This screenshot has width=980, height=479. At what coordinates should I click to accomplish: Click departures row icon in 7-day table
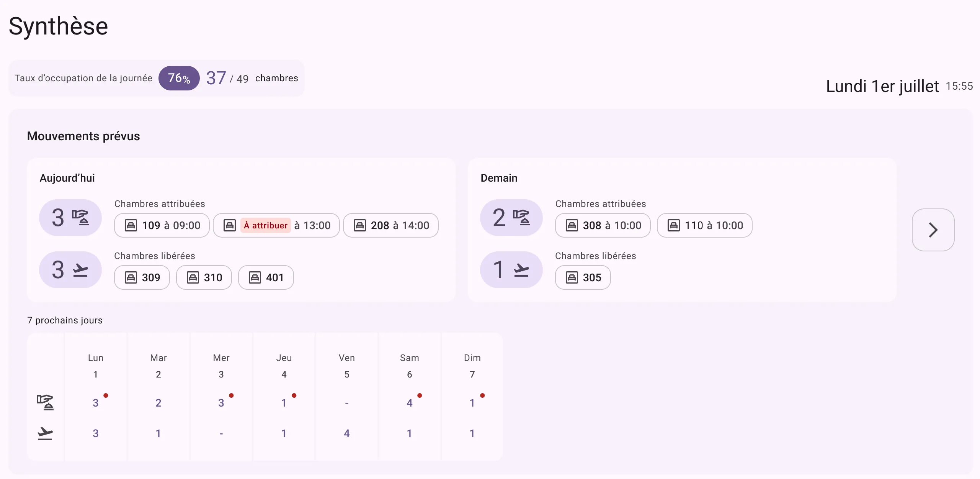(45, 433)
